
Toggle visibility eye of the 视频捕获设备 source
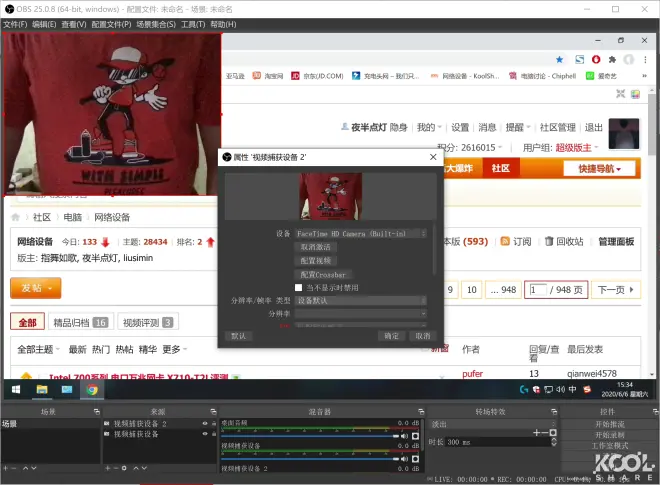click(205, 434)
